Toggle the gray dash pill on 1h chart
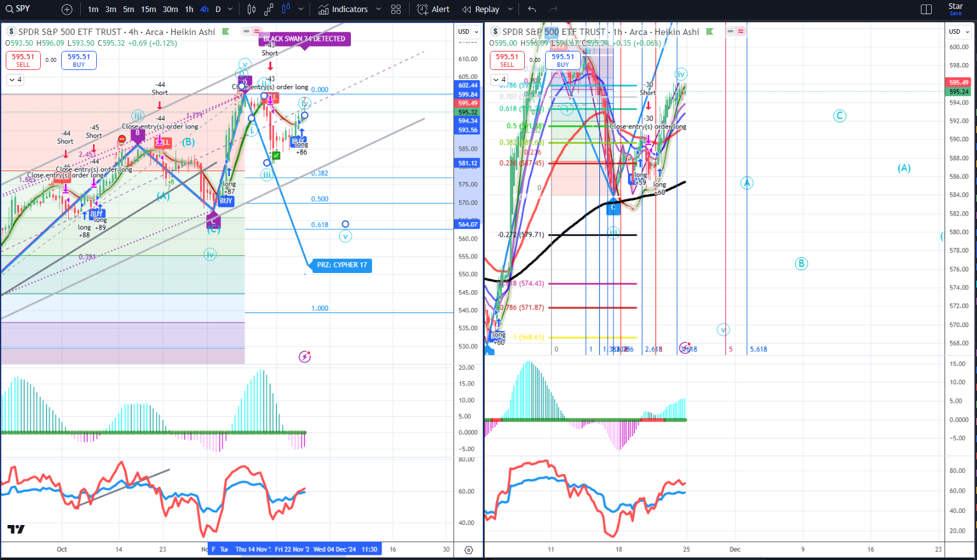The height and width of the screenshot is (560, 977). coord(731,31)
